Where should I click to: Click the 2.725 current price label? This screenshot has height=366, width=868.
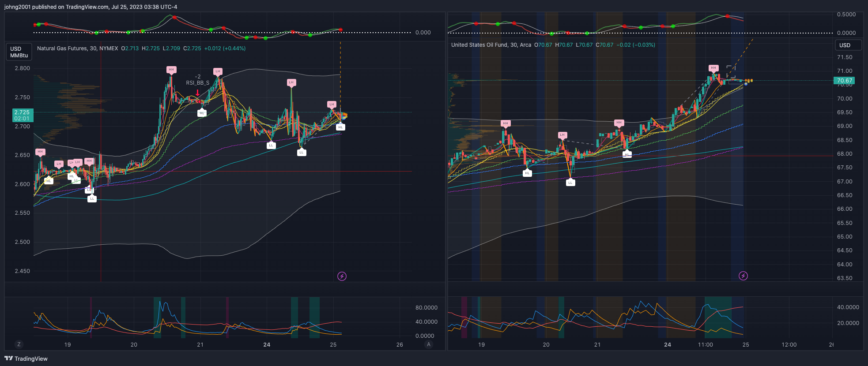[x=22, y=115]
